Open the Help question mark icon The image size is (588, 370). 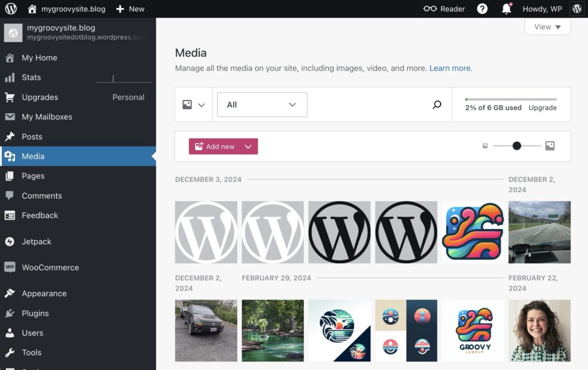[482, 9]
